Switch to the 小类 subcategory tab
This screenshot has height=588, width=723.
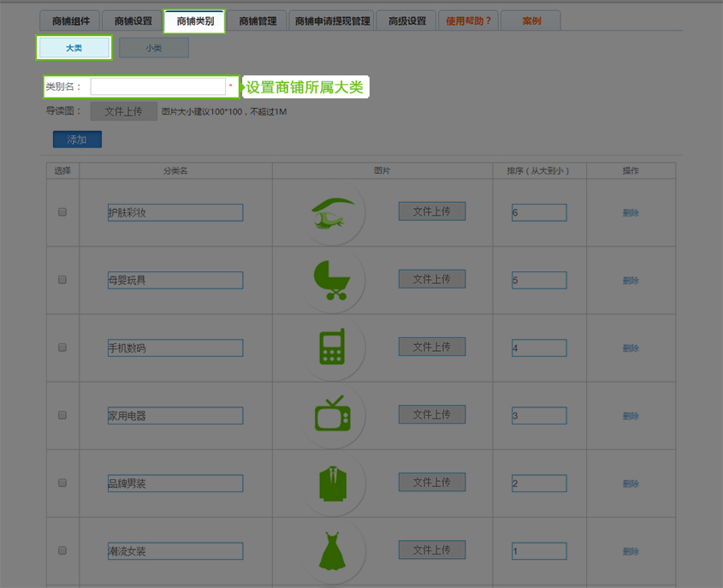pyautogui.click(x=154, y=48)
